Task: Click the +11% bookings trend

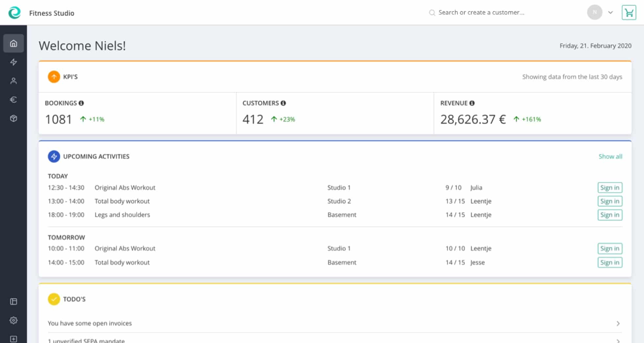Action: (92, 119)
